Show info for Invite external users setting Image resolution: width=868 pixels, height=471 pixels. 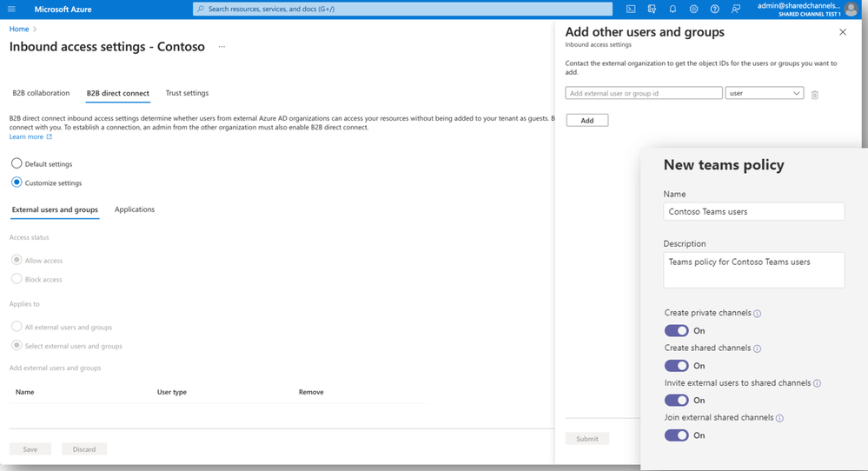tap(817, 383)
